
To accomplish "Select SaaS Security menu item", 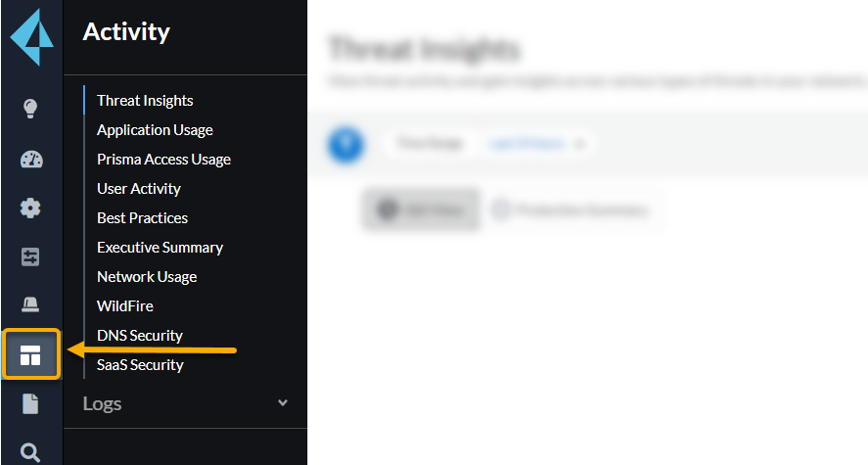I will (140, 365).
